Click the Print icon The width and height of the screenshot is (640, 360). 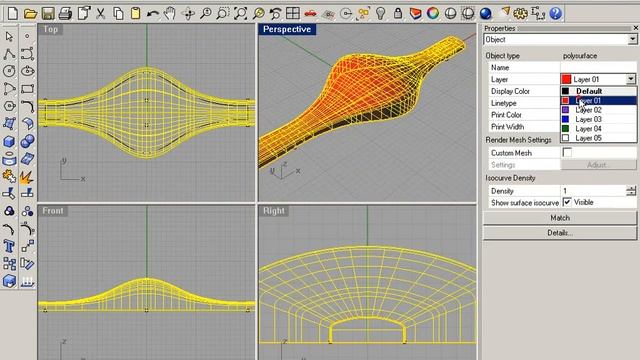coord(65,14)
